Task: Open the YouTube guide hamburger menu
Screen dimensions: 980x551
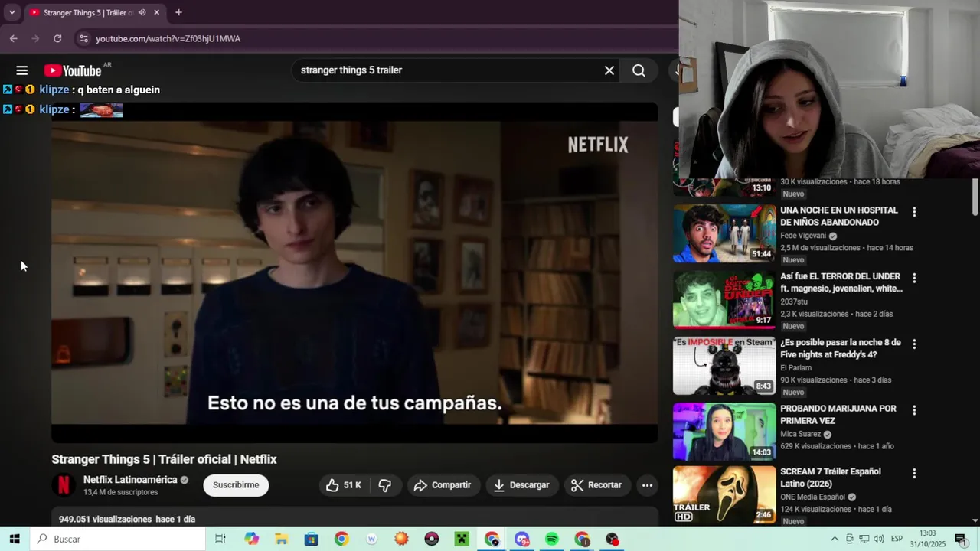Action: (x=21, y=70)
